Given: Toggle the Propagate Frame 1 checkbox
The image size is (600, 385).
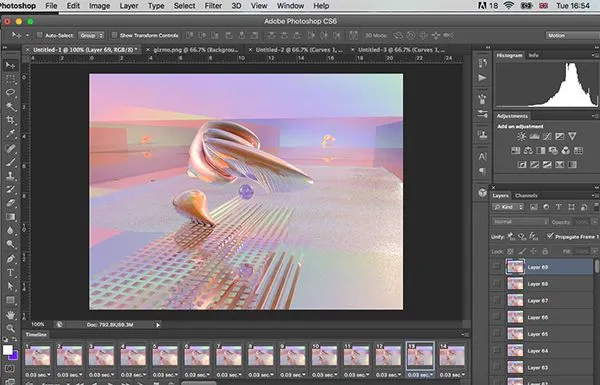Looking at the screenshot, I should coord(550,236).
